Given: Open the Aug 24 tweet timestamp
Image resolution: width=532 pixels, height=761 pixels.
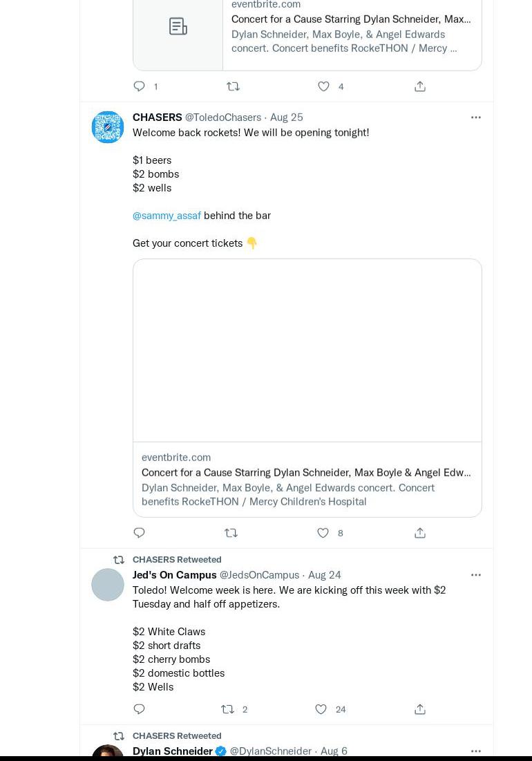Looking at the screenshot, I should 325,575.
